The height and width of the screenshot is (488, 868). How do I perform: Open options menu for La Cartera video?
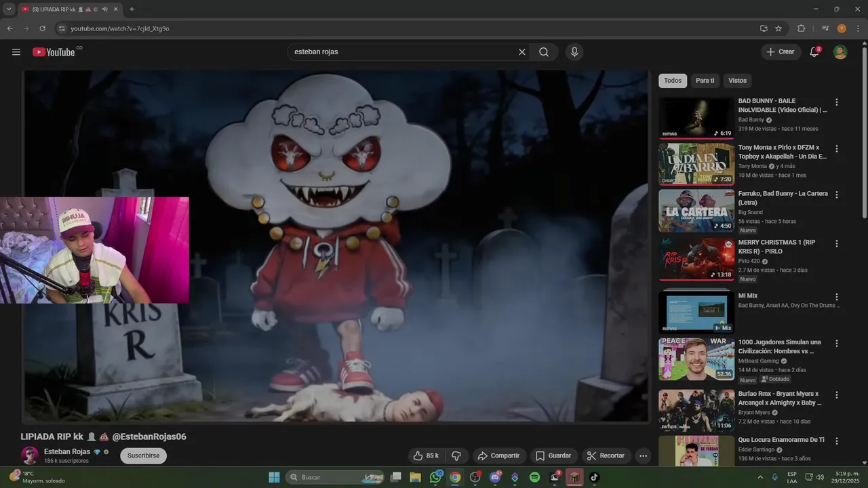836,195
